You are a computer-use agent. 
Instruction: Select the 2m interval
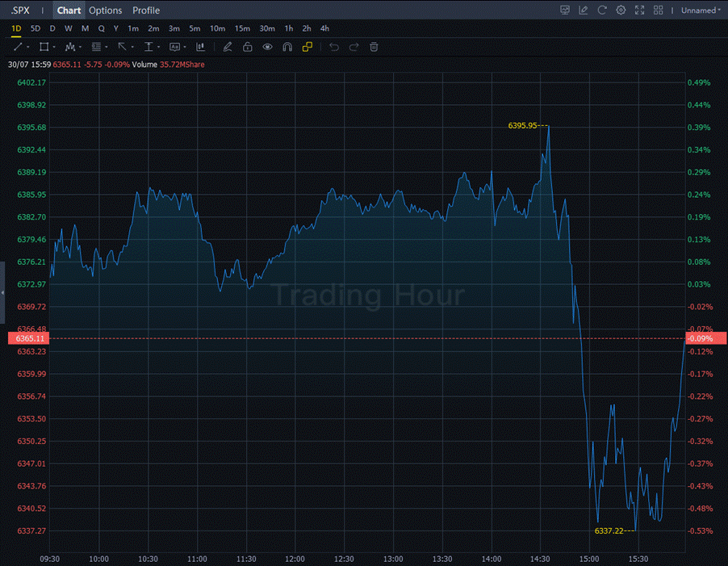(x=153, y=29)
